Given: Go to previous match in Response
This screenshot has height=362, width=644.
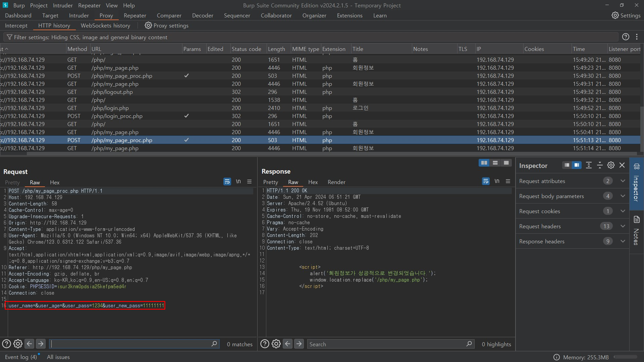Looking at the screenshot, I should (x=287, y=344).
